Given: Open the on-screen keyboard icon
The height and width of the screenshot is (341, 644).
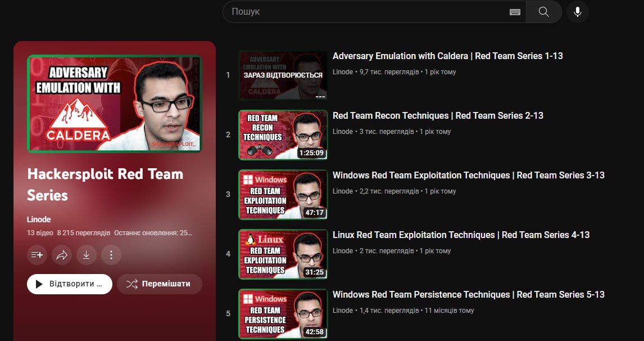Looking at the screenshot, I should click(515, 12).
